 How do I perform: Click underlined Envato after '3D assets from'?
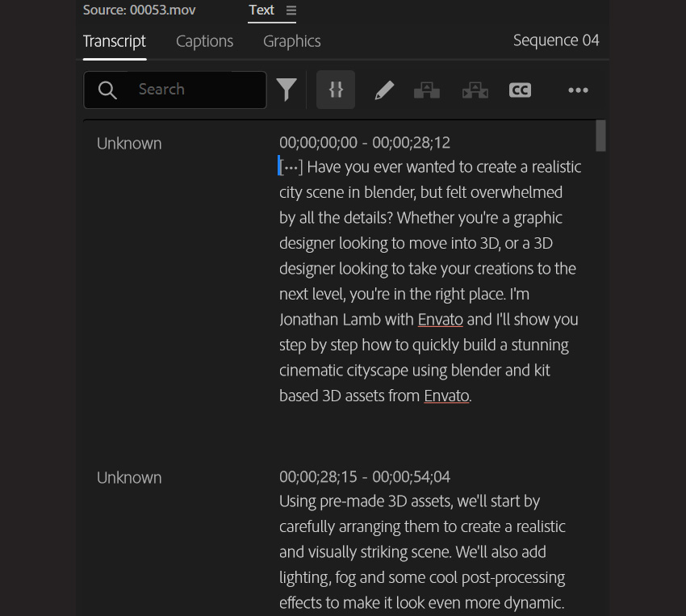446,396
